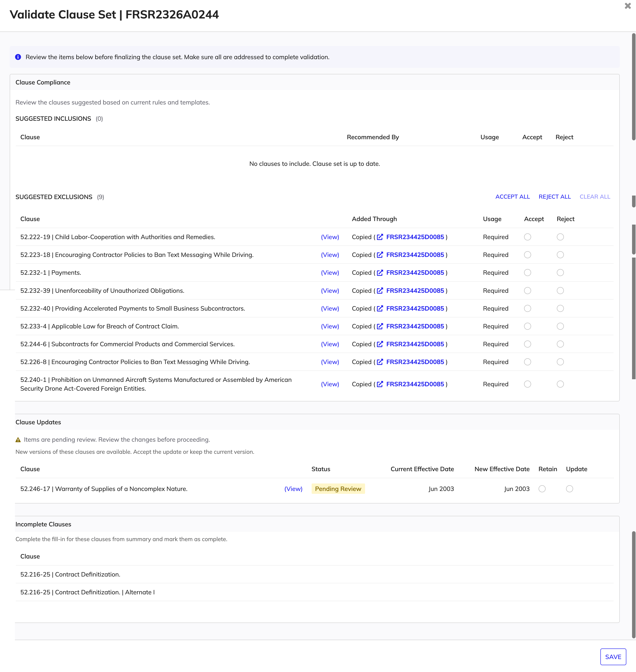Click CLEAR ALL for suggested exclusions
The width and height of the screenshot is (636, 672).
coord(595,197)
